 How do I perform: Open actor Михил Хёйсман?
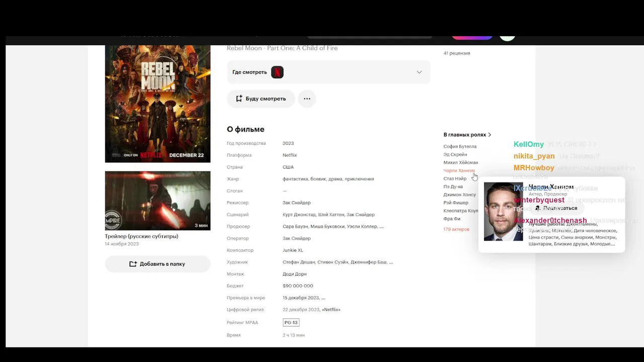[x=461, y=162]
